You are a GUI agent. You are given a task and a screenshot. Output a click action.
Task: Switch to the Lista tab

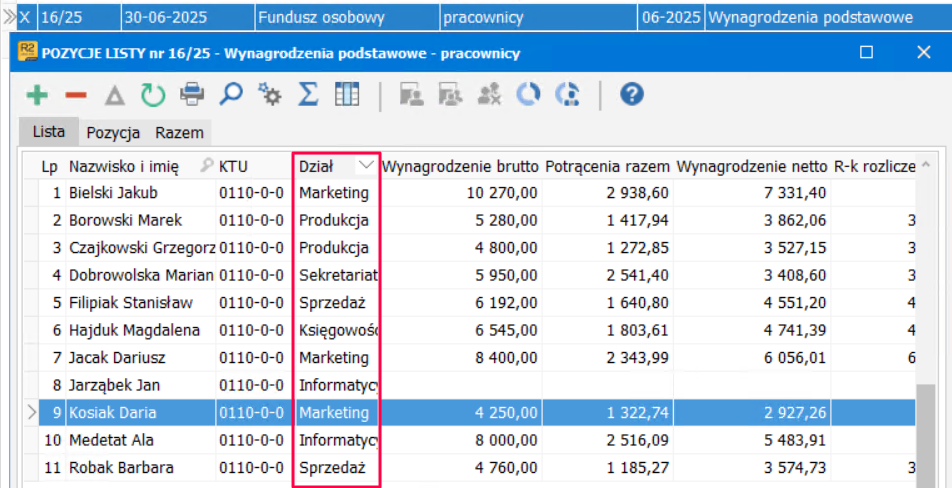coord(48,132)
